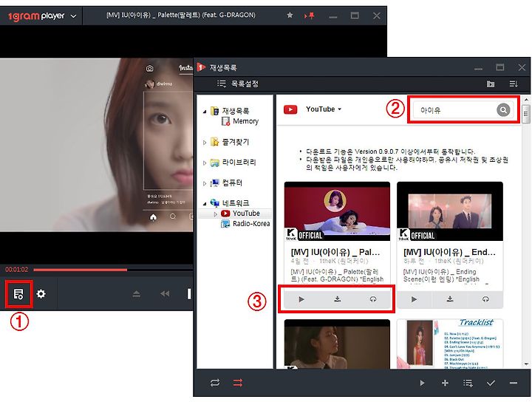Screen dimensions: 532x402
Task: Toggle sequential play order icon
Action: click(x=237, y=383)
